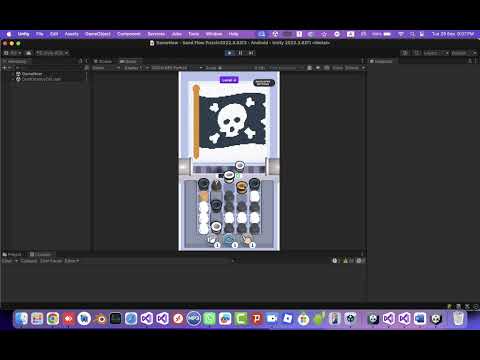
Task: Click the Unity search icon in toolbar
Action: (417, 53)
